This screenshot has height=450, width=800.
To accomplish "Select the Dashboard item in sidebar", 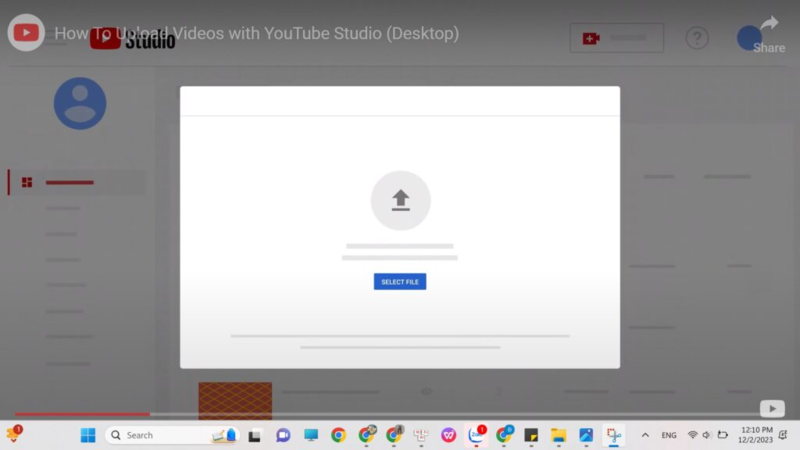I will click(70, 182).
